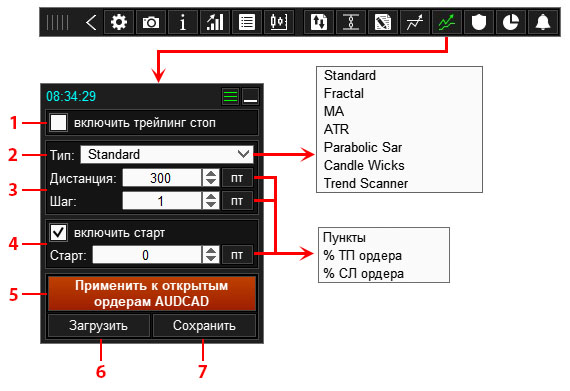Screen dimensions: 570x391
Task: Open the list panel icon
Action: click(247, 22)
